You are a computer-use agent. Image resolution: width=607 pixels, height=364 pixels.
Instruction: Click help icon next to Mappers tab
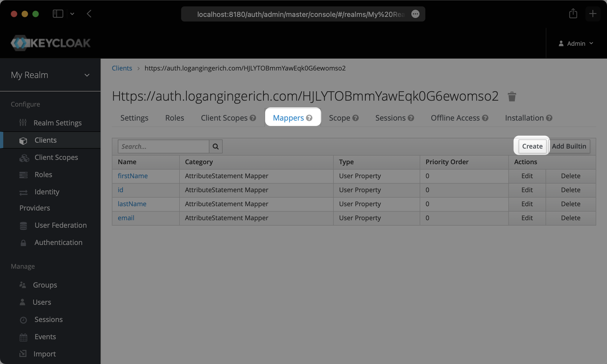[309, 118]
